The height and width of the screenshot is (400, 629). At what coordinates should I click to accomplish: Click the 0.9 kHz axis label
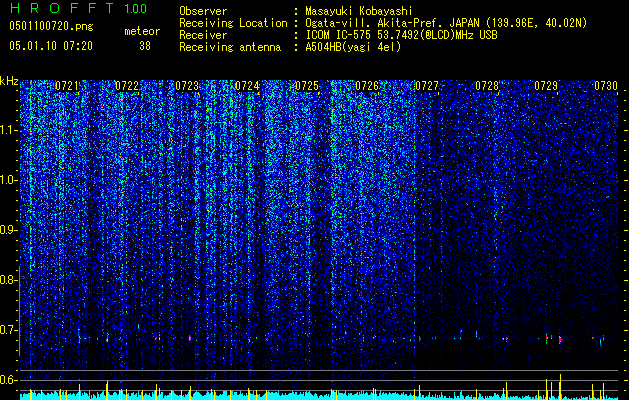(8, 230)
